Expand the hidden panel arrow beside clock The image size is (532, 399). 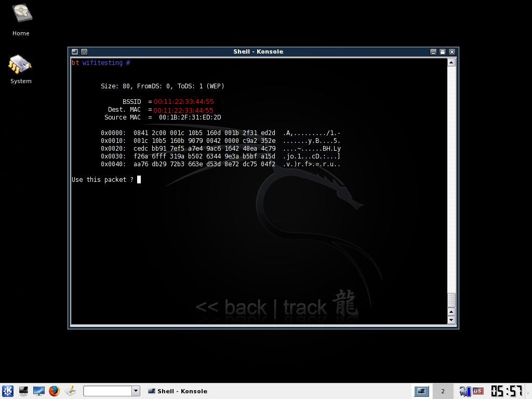(528, 391)
